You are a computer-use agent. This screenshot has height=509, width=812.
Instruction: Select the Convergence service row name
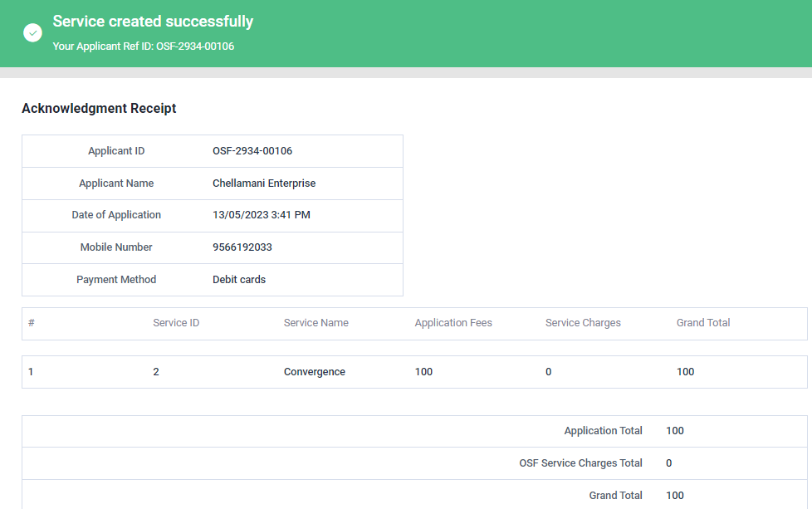pyautogui.click(x=315, y=372)
